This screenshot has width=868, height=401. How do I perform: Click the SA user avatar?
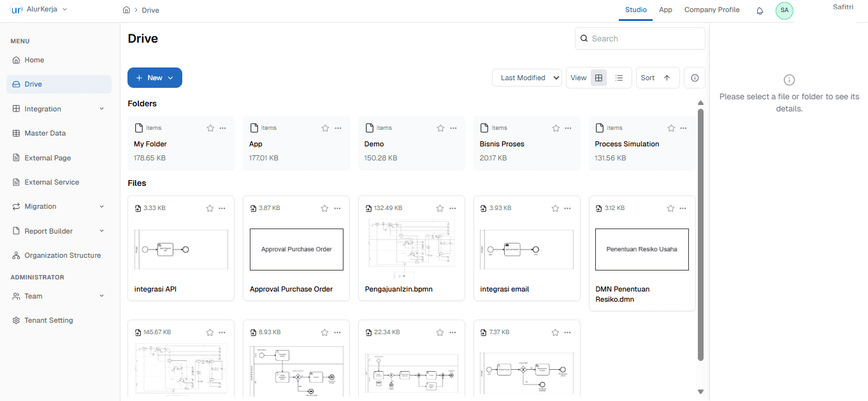coord(784,10)
